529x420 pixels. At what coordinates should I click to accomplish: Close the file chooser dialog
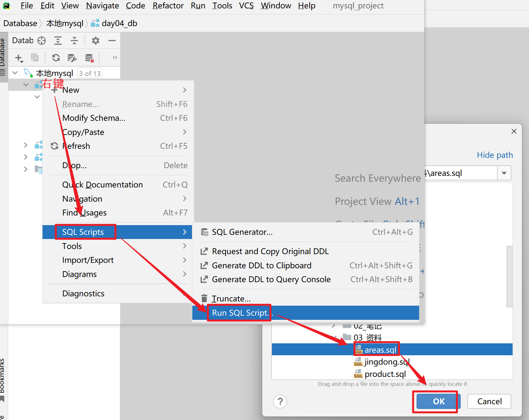514,131
